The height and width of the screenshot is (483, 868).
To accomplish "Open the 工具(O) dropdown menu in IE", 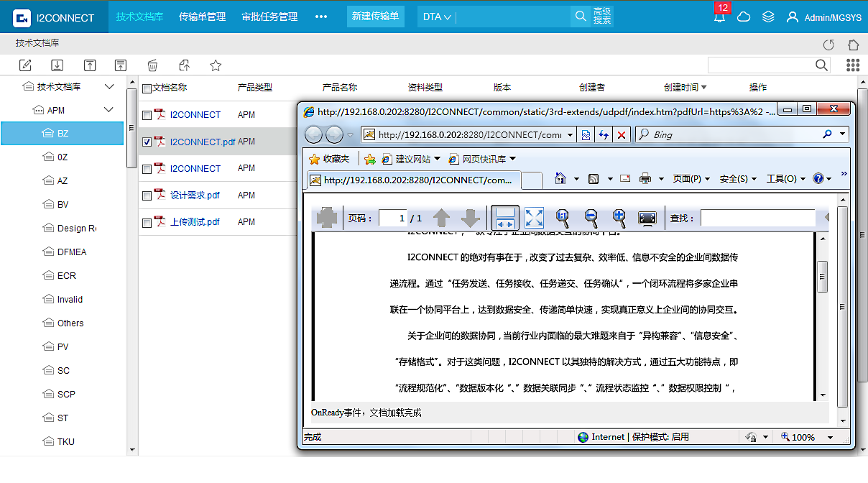I will pos(786,178).
